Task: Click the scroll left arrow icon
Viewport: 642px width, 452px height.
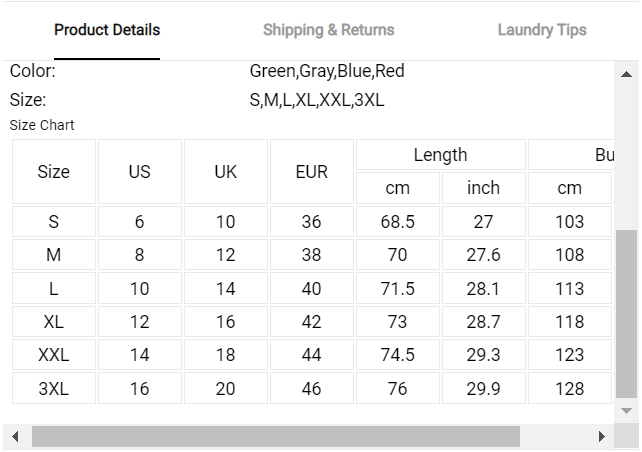Action: click(x=15, y=436)
